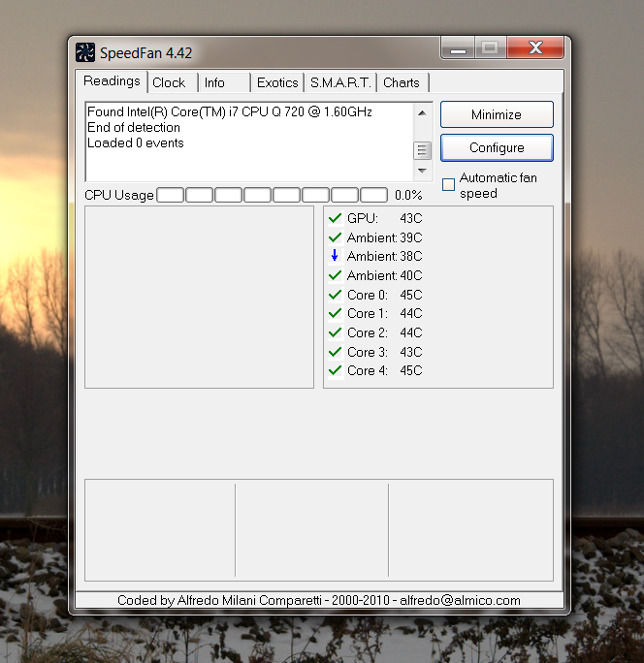Click the checkmark next to Ambient 39C
The height and width of the screenshot is (663, 644).
click(x=335, y=237)
